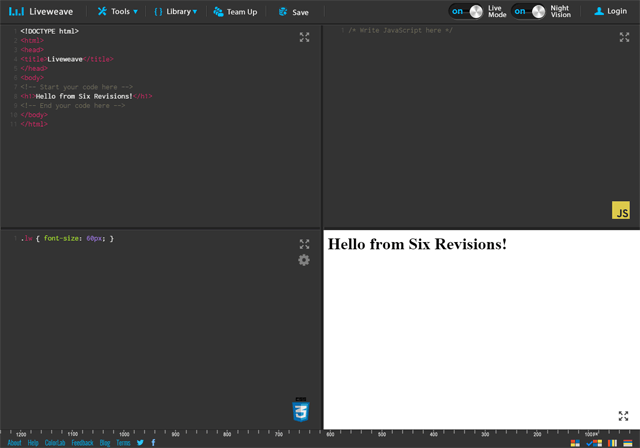The height and width of the screenshot is (448, 640).
Task: Expand the CSS editor panel to fullscreen
Action: [304, 244]
